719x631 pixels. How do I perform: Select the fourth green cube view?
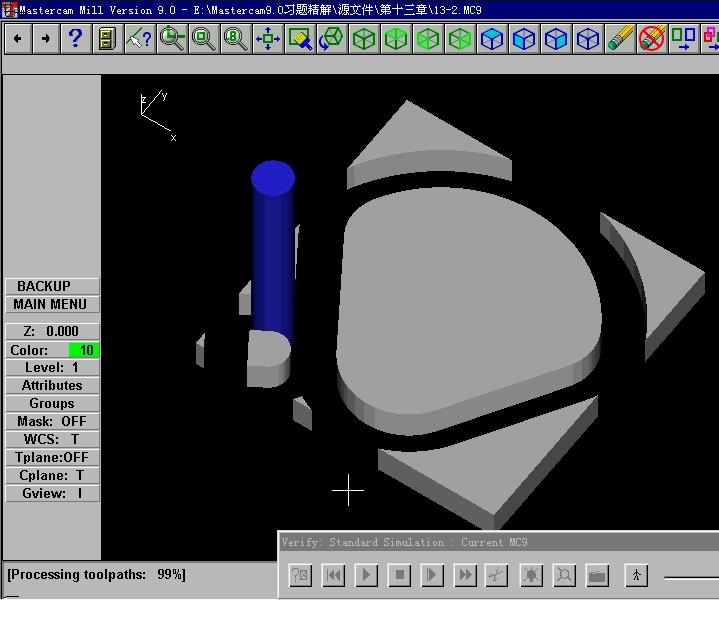tap(460, 39)
